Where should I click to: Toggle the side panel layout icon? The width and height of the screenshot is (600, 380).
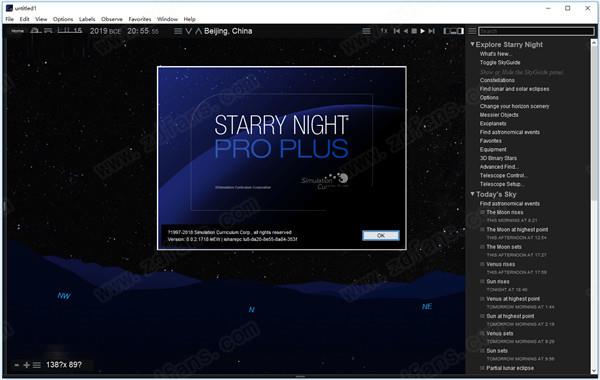click(x=453, y=31)
